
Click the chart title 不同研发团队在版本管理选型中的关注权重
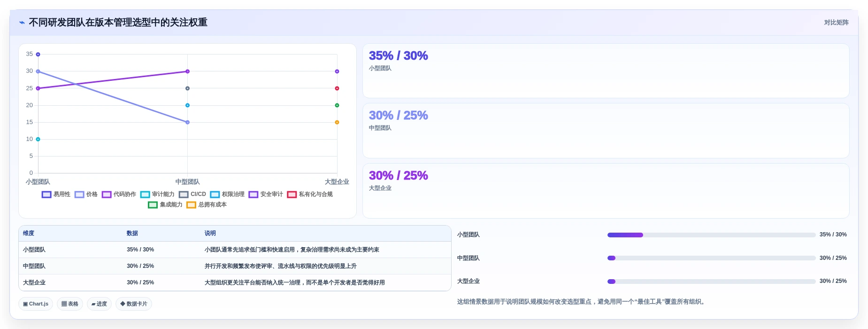click(118, 23)
